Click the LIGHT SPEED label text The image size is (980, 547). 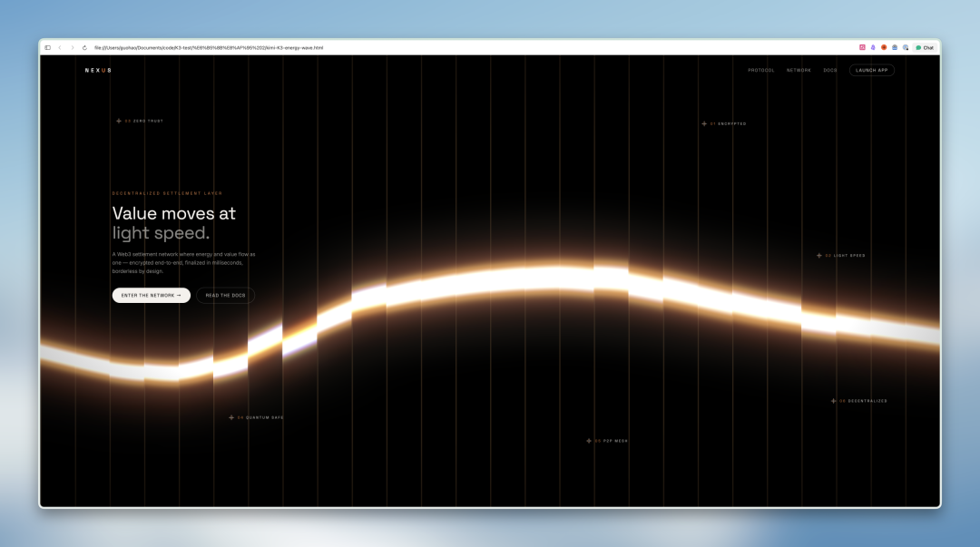(x=849, y=255)
